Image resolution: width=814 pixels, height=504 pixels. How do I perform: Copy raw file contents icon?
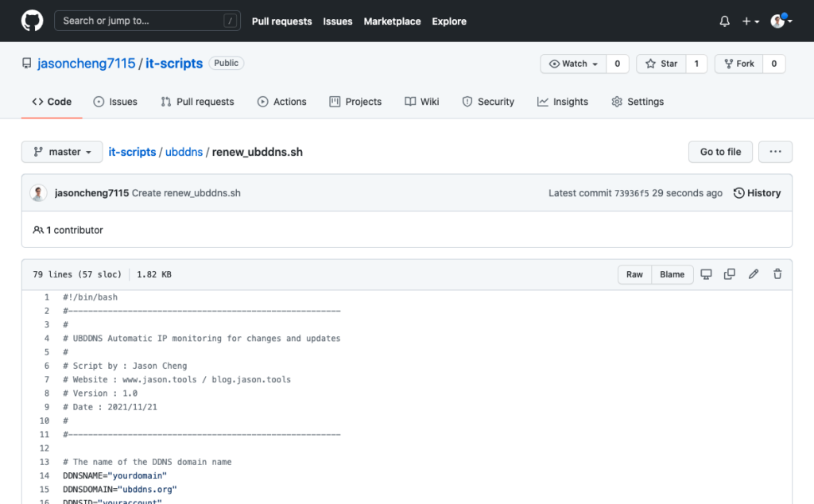[x=730, y=274]
